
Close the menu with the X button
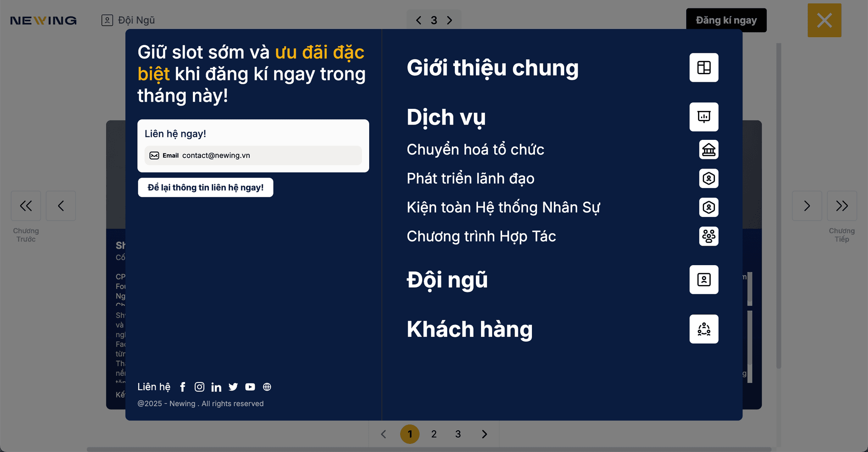coord(824,20)
